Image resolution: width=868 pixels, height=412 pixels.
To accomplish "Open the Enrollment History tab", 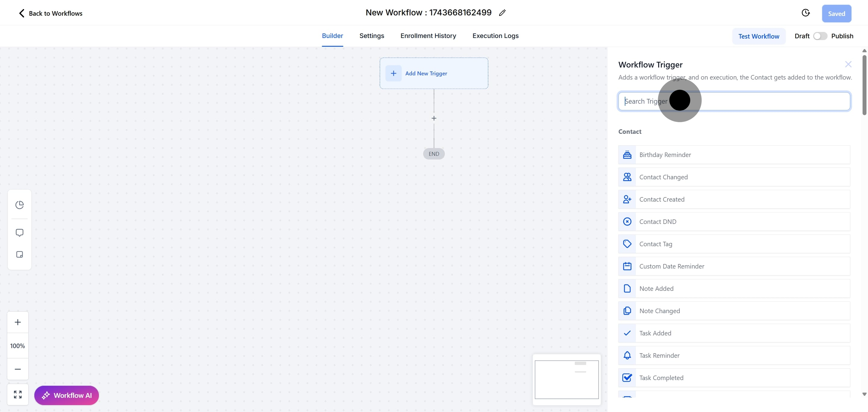I will (428, 36).
